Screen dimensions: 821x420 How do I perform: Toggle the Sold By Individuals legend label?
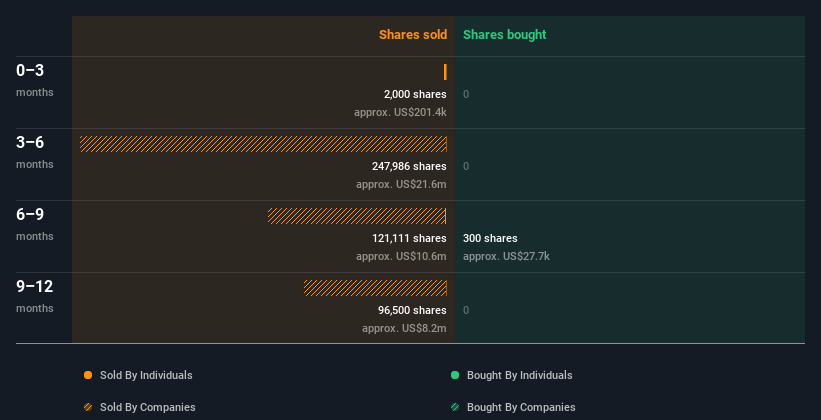click(146, 375)
